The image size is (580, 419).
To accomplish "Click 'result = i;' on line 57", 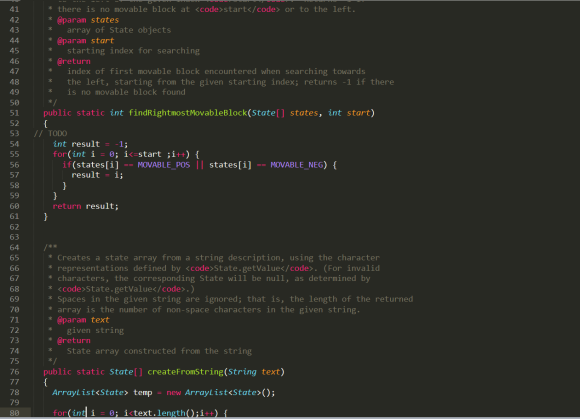I will pos(97,175).
